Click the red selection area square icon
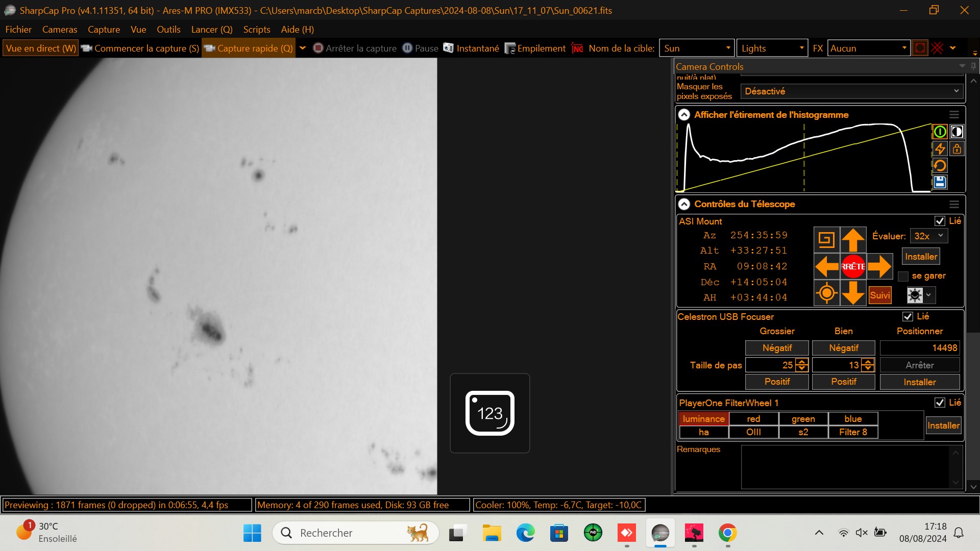This screenshot has height=551, width=980. 920,48
